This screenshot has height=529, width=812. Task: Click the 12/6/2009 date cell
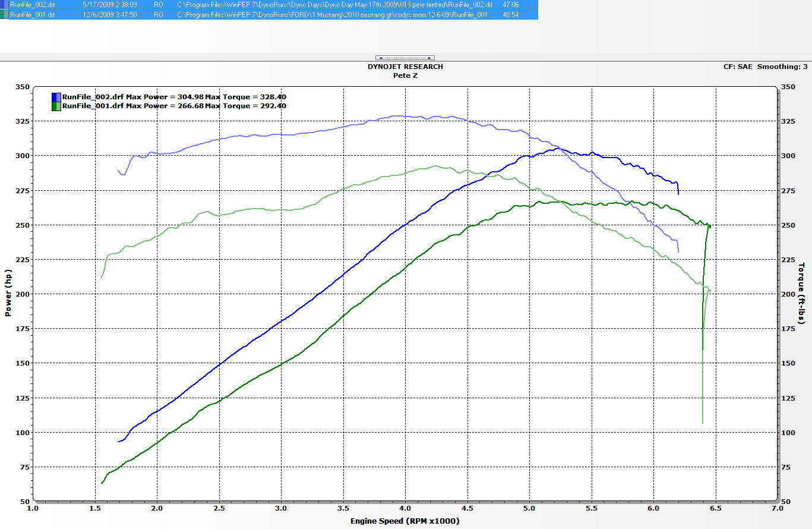click(x=113, y=14)
